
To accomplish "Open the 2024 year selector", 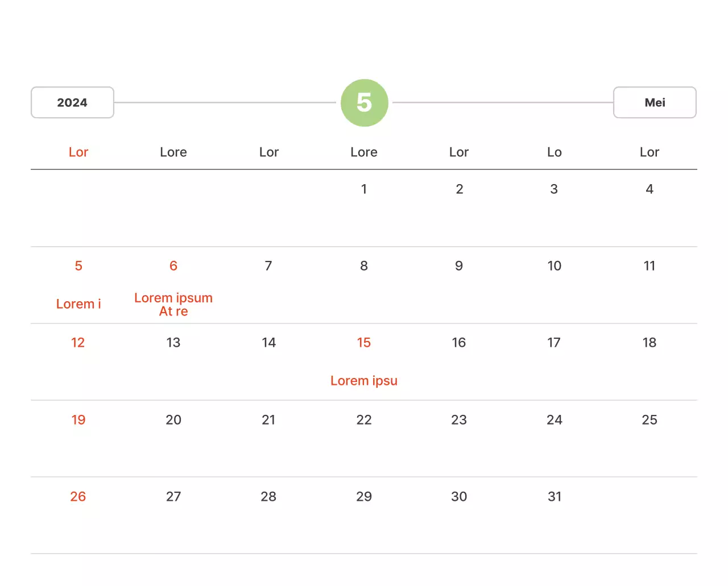I will pos(72,103).
